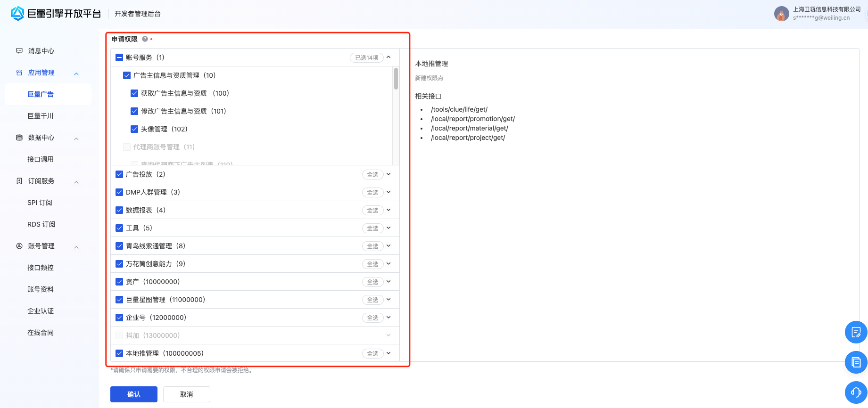Collapse the 账号服务 section chevron

coord(389,57)
